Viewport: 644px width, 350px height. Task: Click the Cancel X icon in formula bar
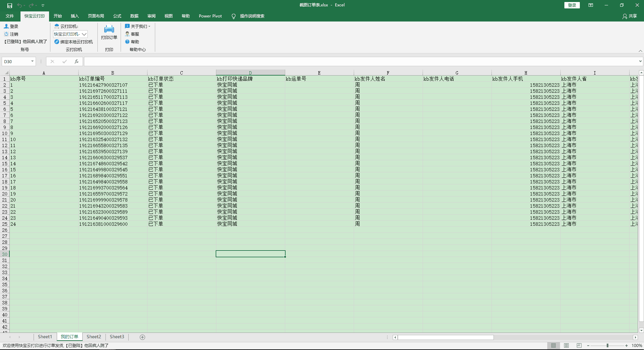point(52,61)
